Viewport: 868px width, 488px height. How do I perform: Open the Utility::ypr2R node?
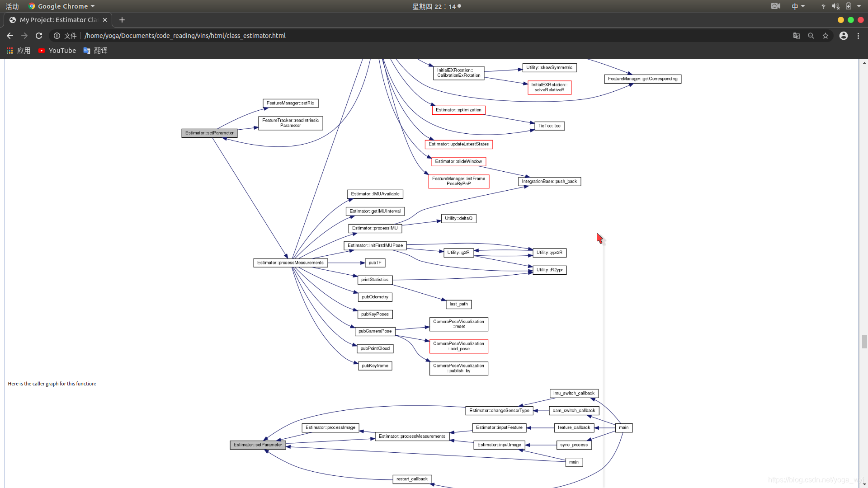(549, 253)
